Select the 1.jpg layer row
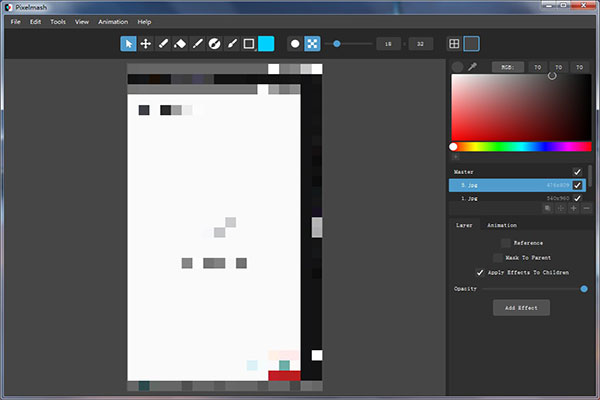600x400 pixels. [517, 198]
